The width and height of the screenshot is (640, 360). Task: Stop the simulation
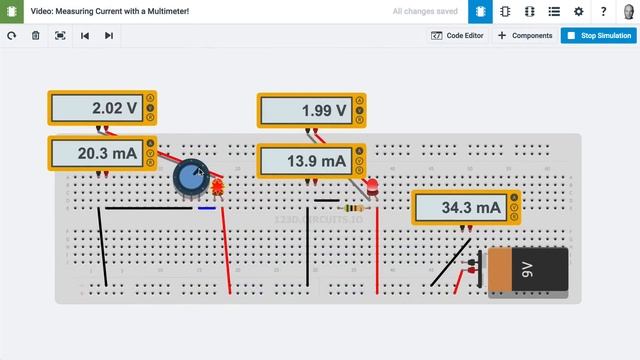tap(599, 36)
